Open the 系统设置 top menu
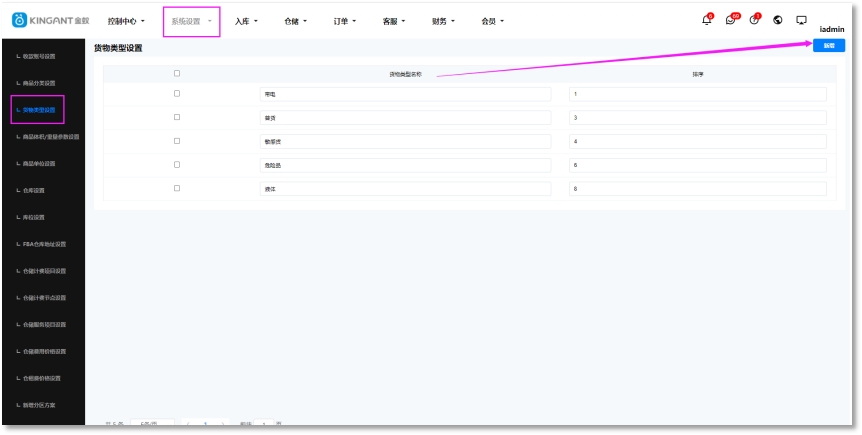The image size is (862, 435). (190, 21)
